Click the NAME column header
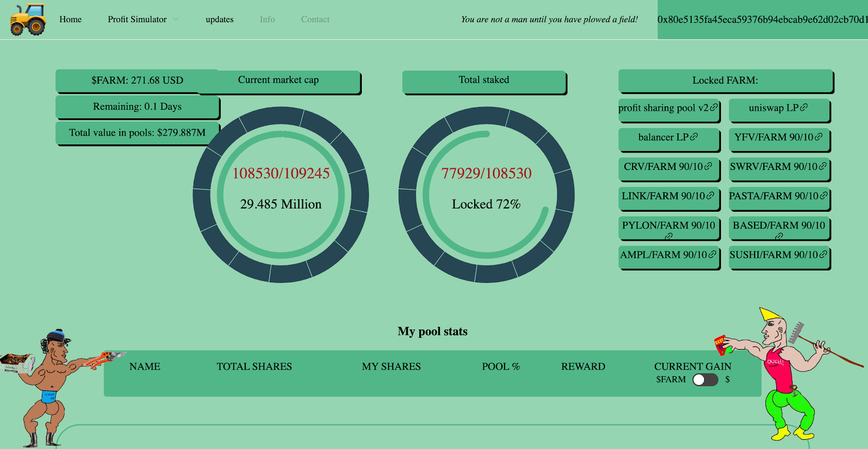 [145, 366]
